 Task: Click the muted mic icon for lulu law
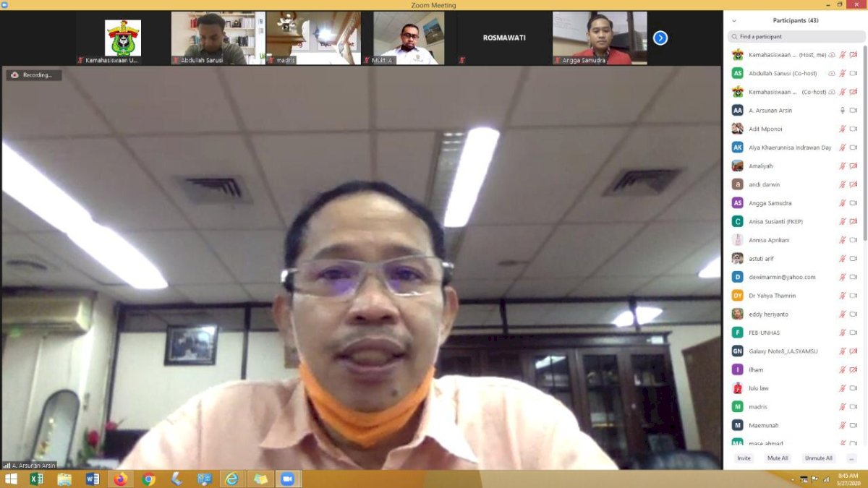843,388
